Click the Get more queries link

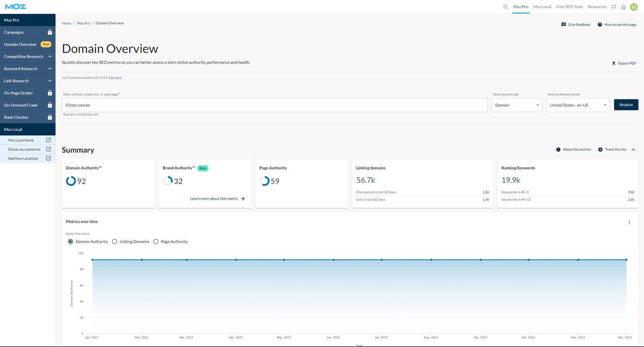(115, 78)
